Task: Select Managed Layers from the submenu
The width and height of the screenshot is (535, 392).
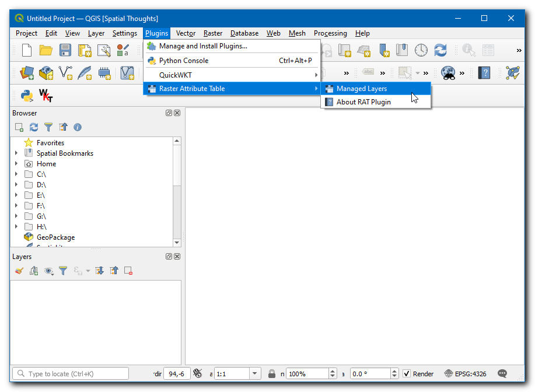Action: tap(362, 89)
